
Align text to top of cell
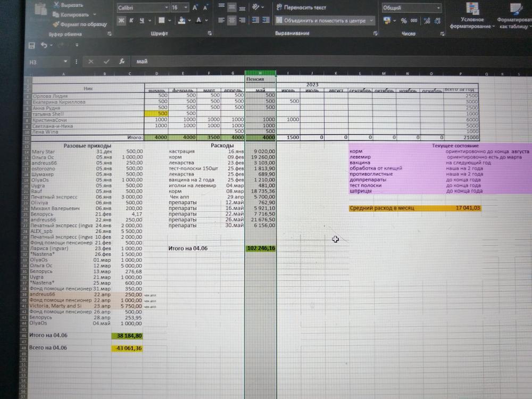[x=221, y=6]
